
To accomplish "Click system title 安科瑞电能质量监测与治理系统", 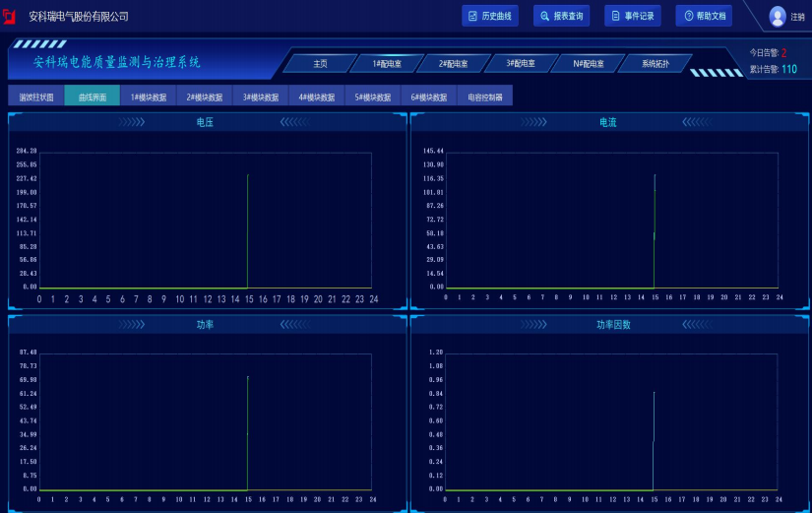I will point(116,62).
